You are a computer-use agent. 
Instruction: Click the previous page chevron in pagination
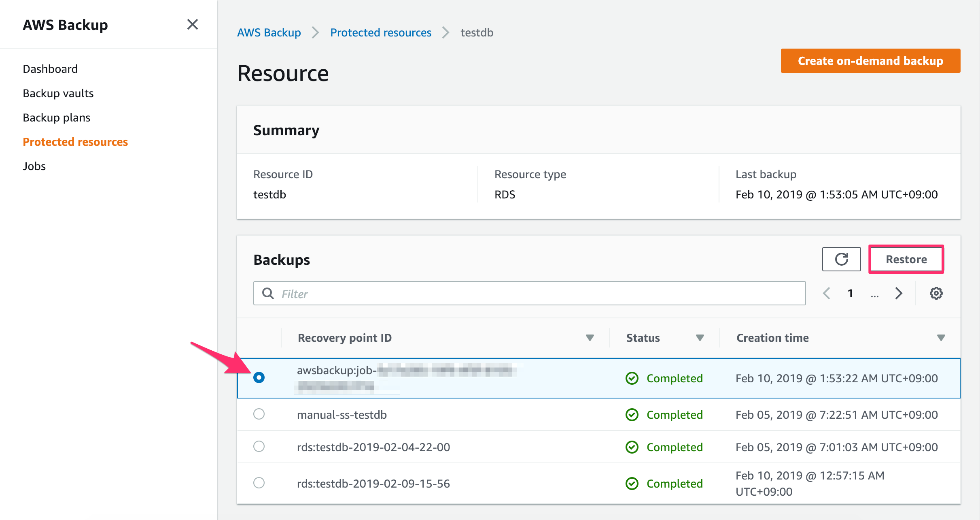826,293
